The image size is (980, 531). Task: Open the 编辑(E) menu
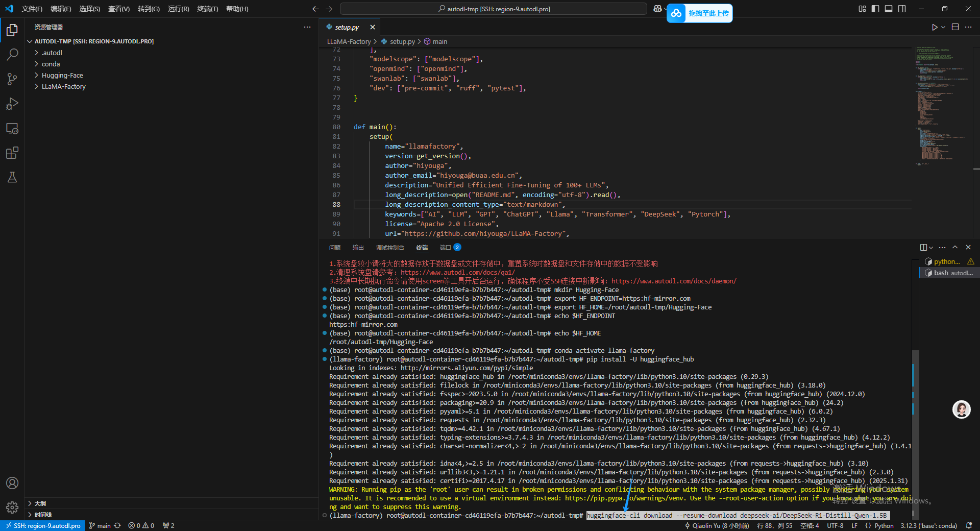coord(61,9)
